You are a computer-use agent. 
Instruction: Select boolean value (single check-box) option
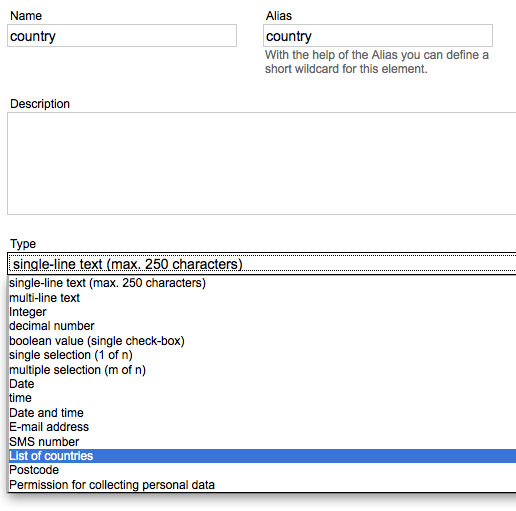point(262,341)
